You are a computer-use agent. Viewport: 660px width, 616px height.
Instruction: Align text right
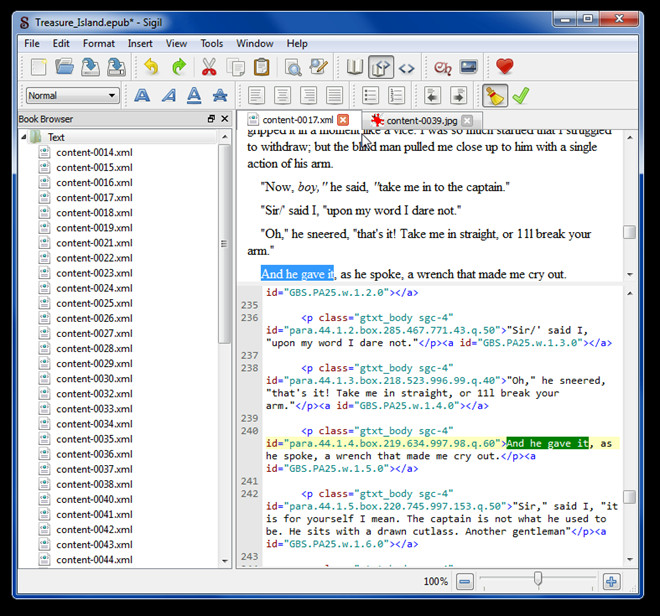coord(309,96)
